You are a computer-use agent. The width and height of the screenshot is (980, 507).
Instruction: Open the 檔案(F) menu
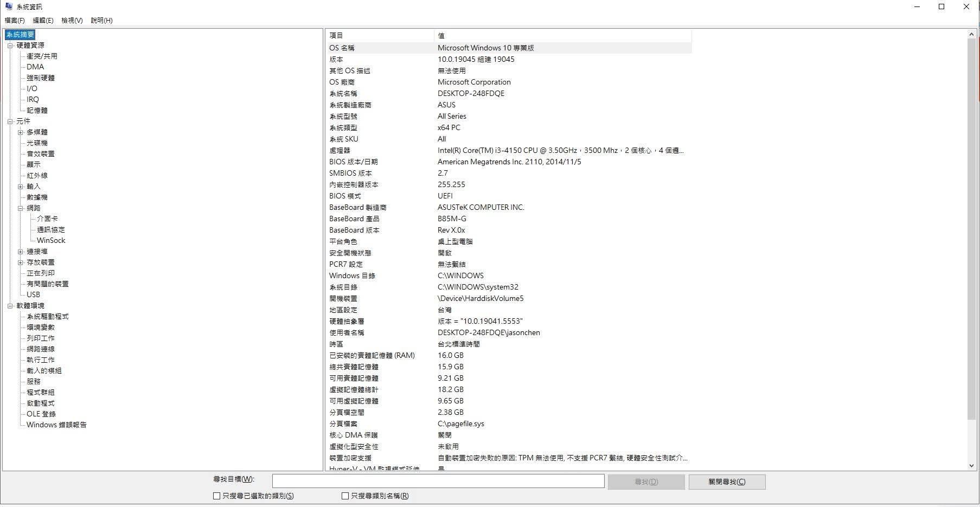15,21
